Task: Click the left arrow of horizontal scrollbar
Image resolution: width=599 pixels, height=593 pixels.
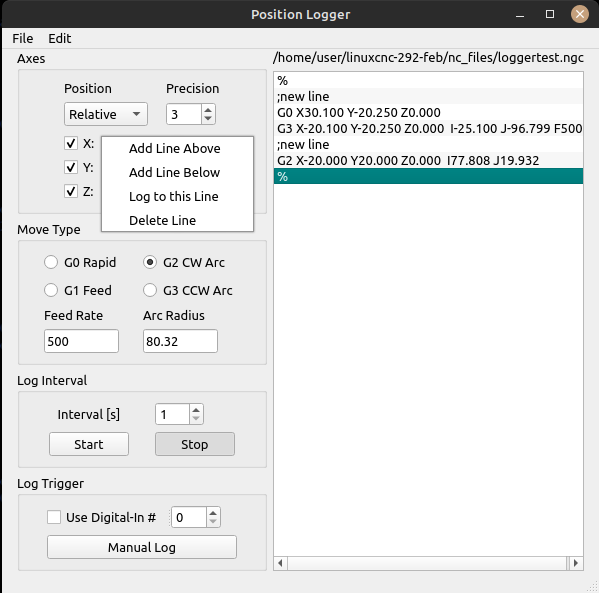Action: tap(280, 563)
